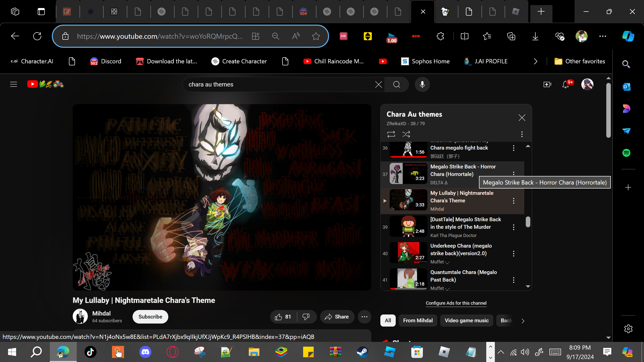Open Spotify in the Edge sidebar
644x362 pixels.
626,153
